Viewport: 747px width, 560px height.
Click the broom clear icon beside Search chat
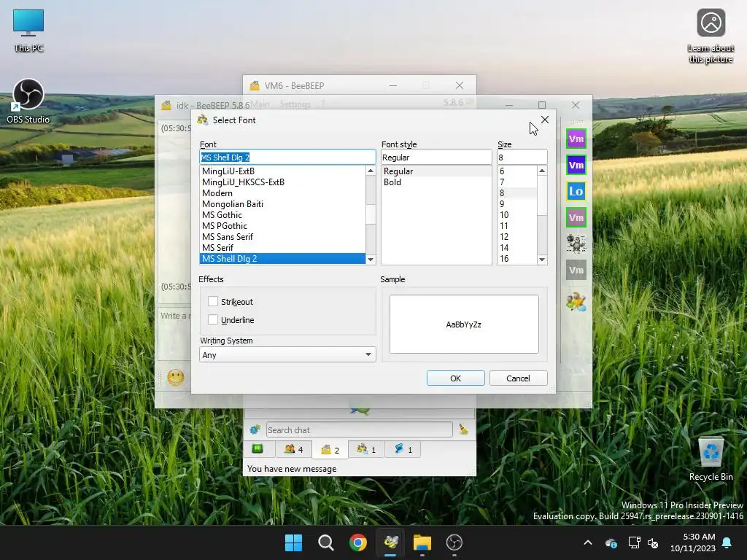click(463, 429)
